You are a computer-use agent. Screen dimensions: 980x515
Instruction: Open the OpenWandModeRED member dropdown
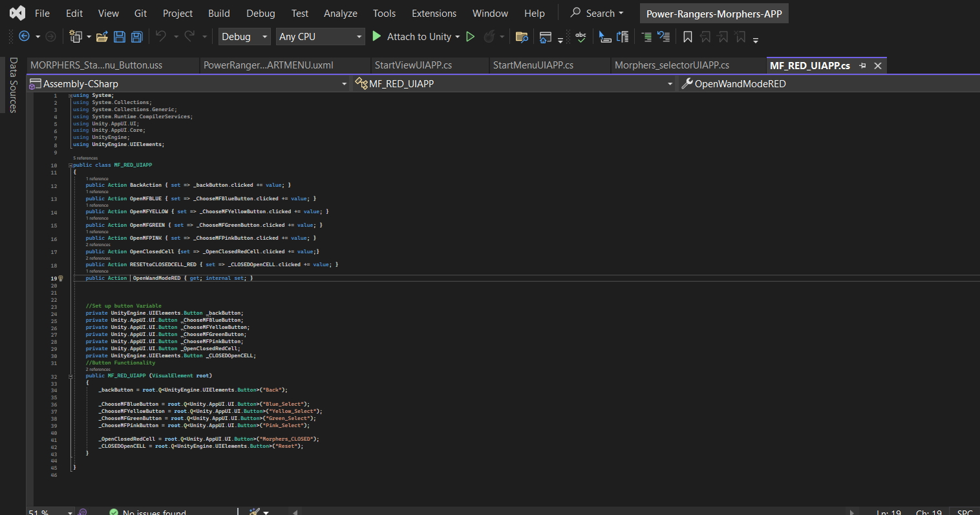pos(829,83)
